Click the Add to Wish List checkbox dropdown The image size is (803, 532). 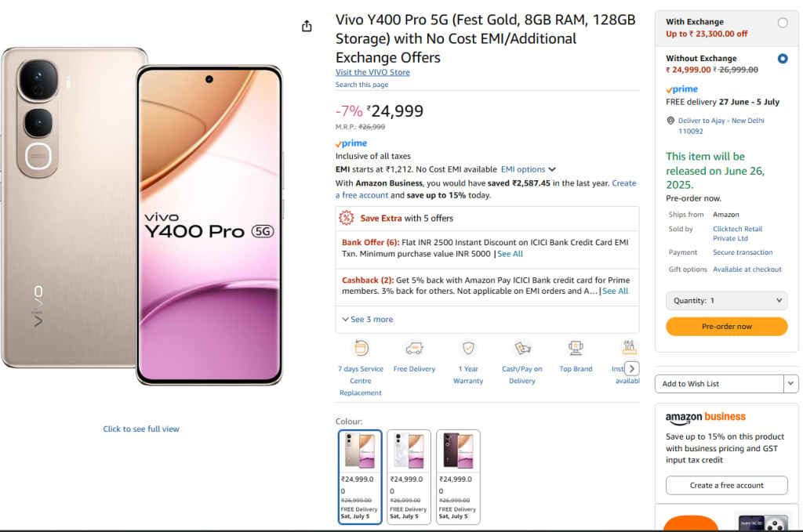tap(790, 383)
